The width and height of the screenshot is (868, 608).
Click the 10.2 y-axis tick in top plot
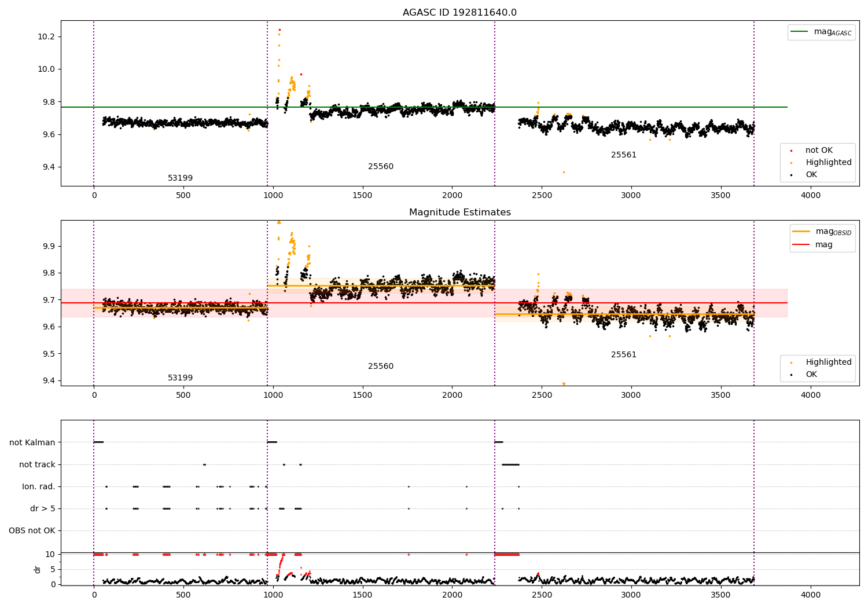(46, 36)
